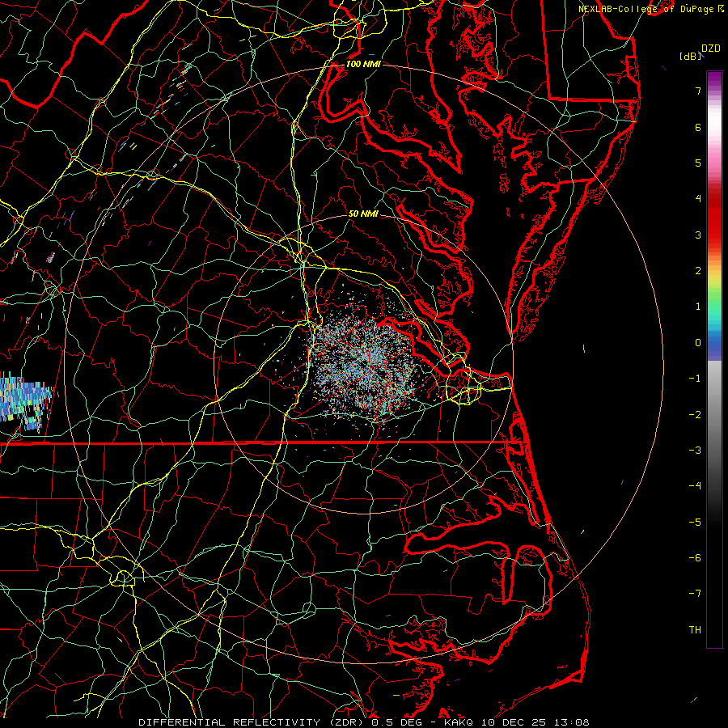The image size is (728, 728).
Task: Click the "1" value on the scale
Action: point(698,307)
